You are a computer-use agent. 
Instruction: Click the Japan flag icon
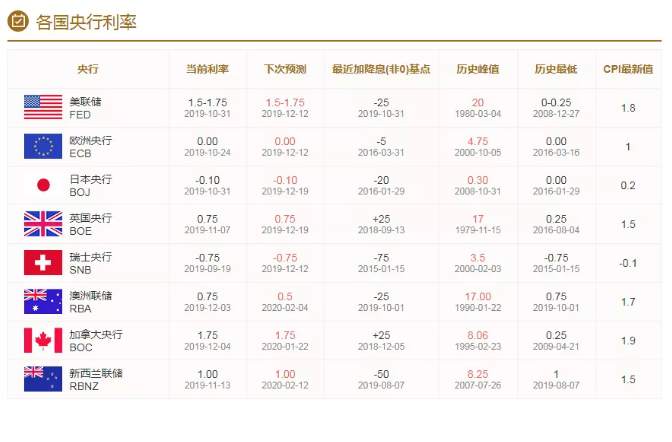click(43, 185)
